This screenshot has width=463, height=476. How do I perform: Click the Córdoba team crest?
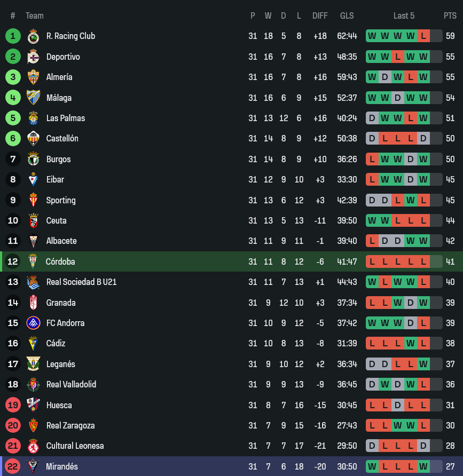pyautogui.click(x=33, y=261)
